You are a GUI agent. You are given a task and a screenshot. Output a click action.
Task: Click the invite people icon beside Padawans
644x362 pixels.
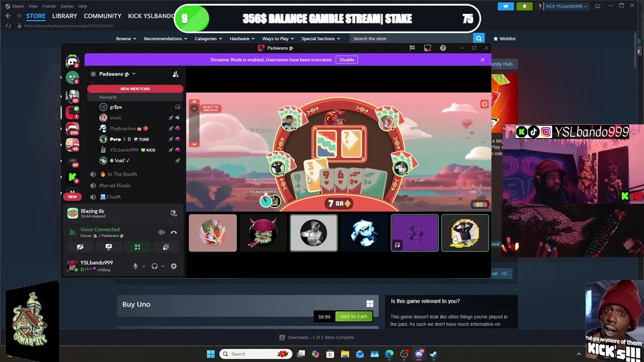coord(176,74)
